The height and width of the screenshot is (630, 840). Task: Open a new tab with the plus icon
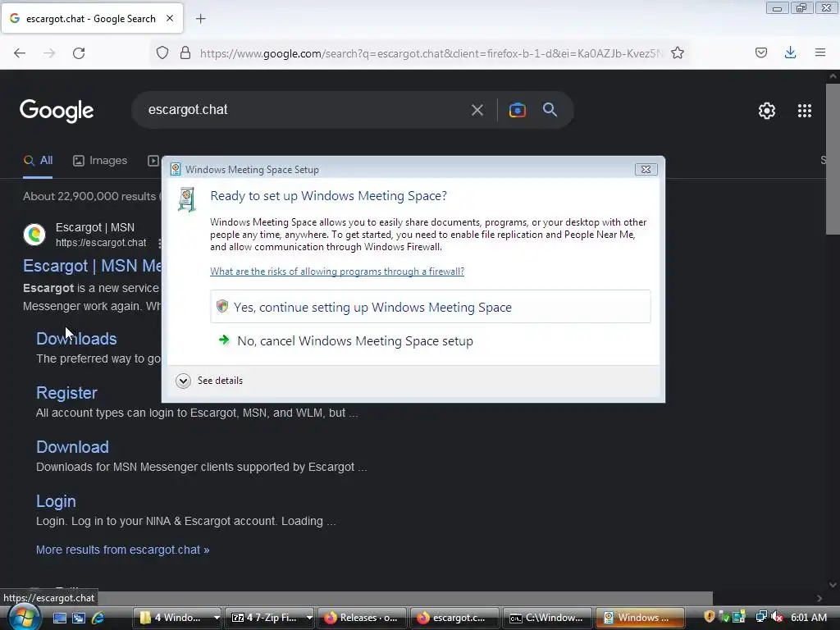pos(200,19)
